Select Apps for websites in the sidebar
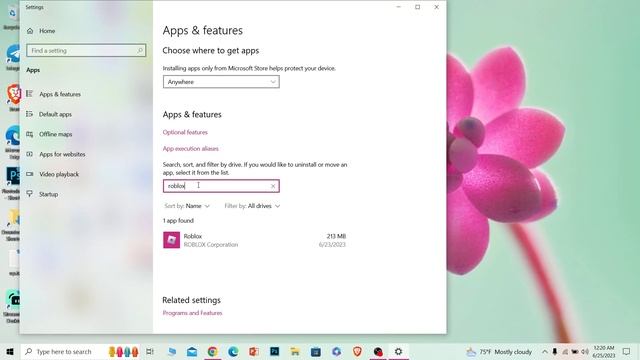Image resolution: width=640 pixels, height=360 pixels. click(x=62, y=154)
